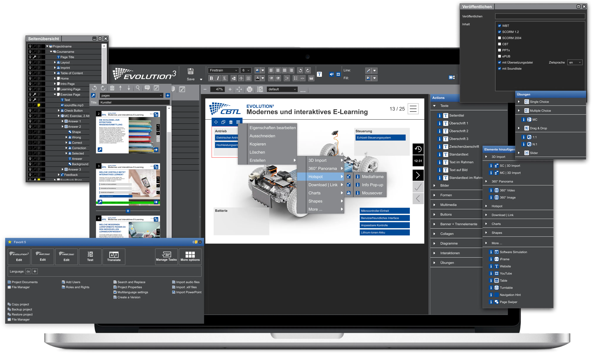Choose Eigenschaften bearbeiten in context menu
This screenshot has height=364, width=592.
point(272,128)
